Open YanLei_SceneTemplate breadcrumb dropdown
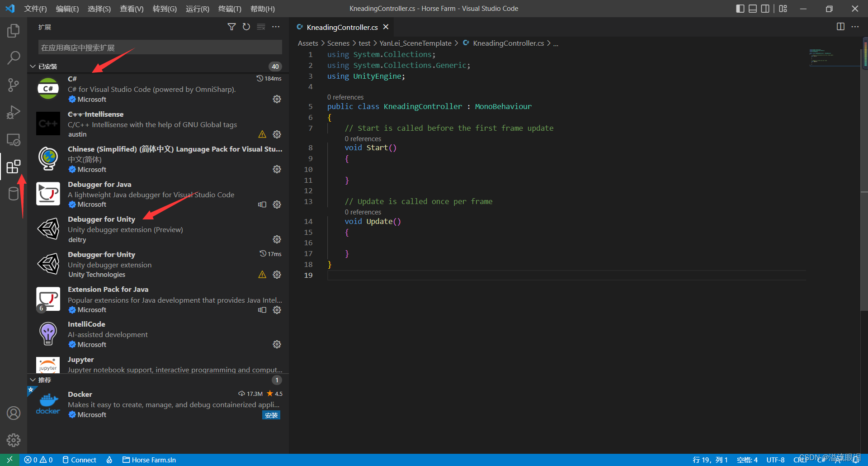The height and width of the screenshot is (466, 868). [x=415, y=43]
